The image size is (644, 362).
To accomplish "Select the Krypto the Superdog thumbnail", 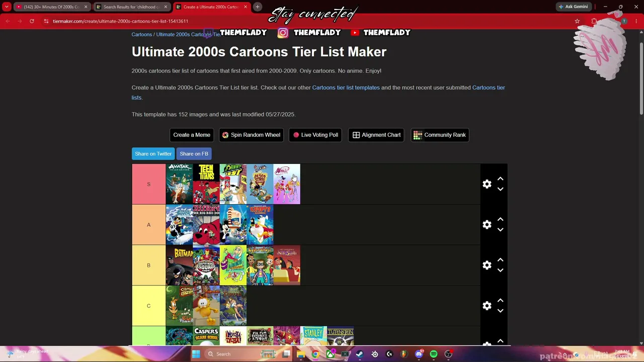I will point(260,225).
